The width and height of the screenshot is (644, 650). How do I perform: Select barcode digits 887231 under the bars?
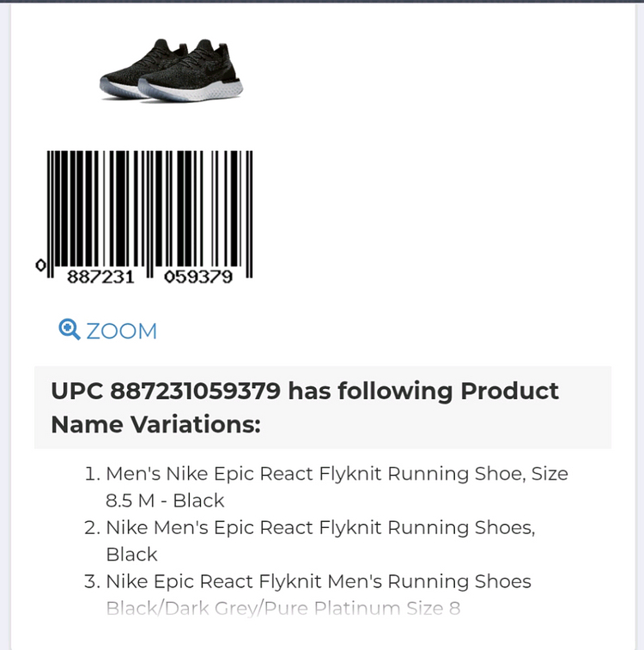click(x=100, y=277)
